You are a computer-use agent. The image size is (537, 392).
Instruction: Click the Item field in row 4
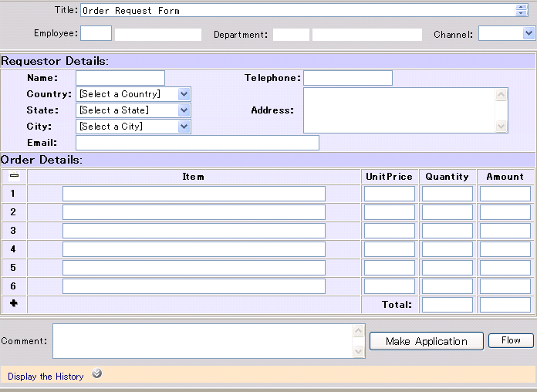point(194,249)
